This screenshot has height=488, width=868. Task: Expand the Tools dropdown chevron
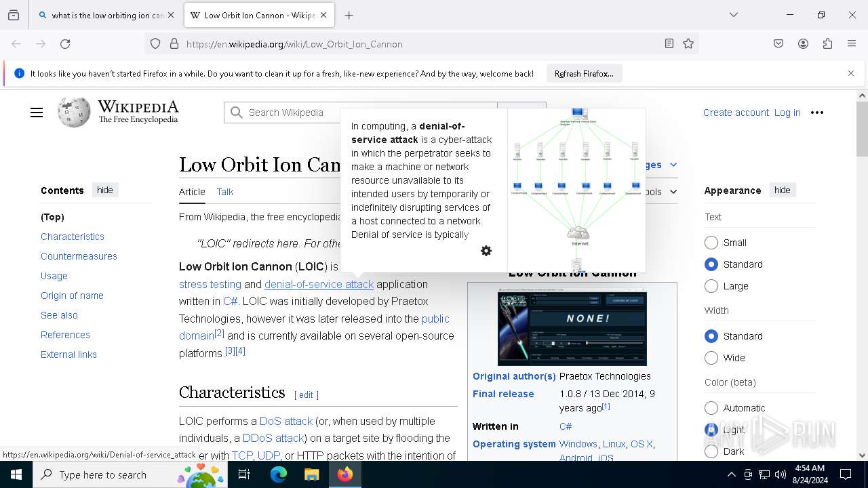coord(673,192)
